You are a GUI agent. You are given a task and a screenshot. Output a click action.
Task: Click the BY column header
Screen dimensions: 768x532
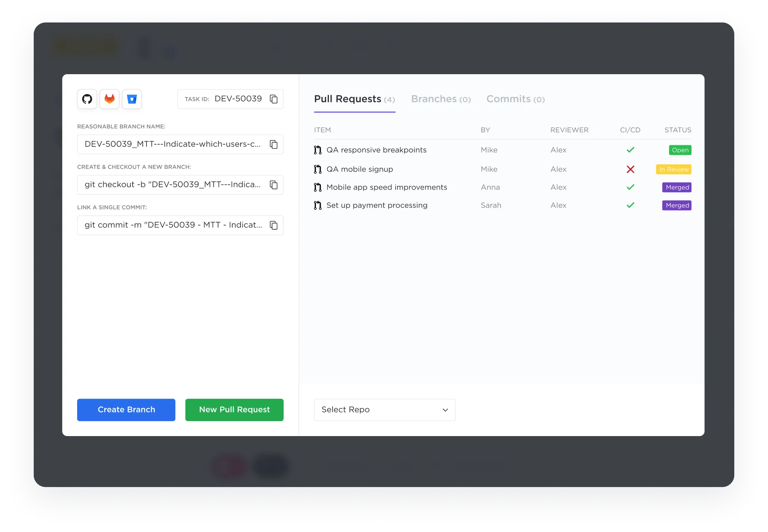(x=486, y=130)
